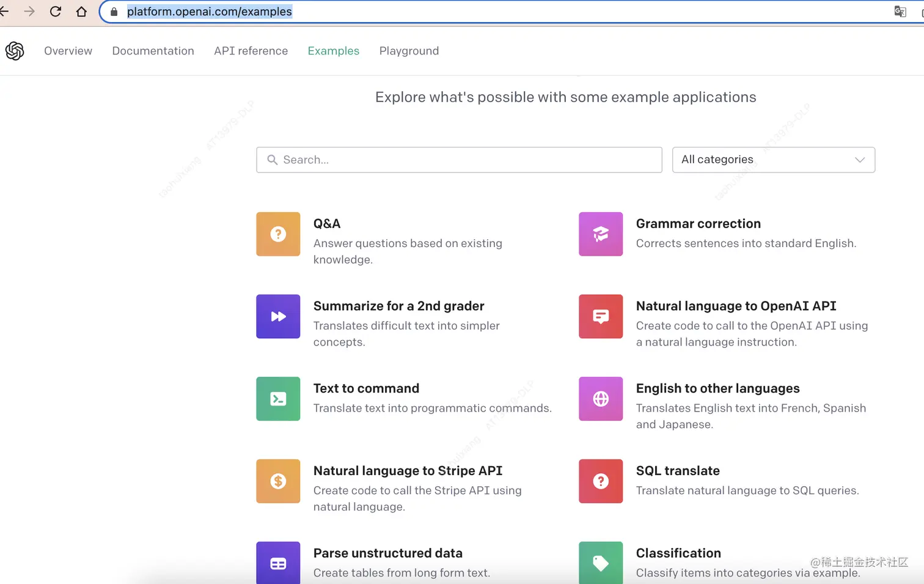Screen dimensions: 924x584
Task: Click the Q&A title link
Action: coord(327,224)
